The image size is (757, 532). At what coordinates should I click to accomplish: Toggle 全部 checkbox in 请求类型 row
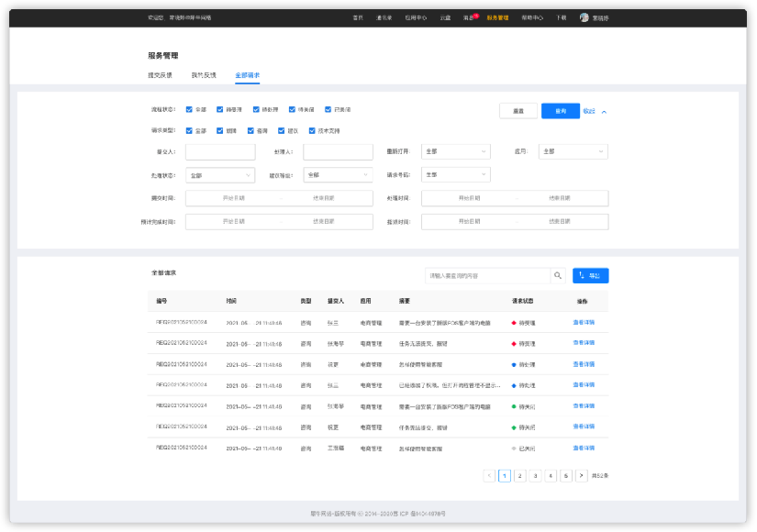pos(189,131)
